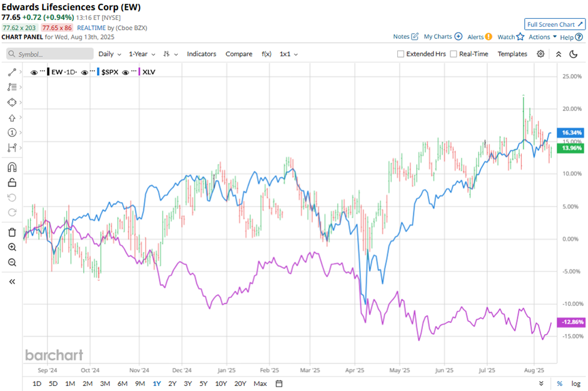
Task: Expand the measure tool options arrow
Action: pyautogui.click(x=20, y=148)
